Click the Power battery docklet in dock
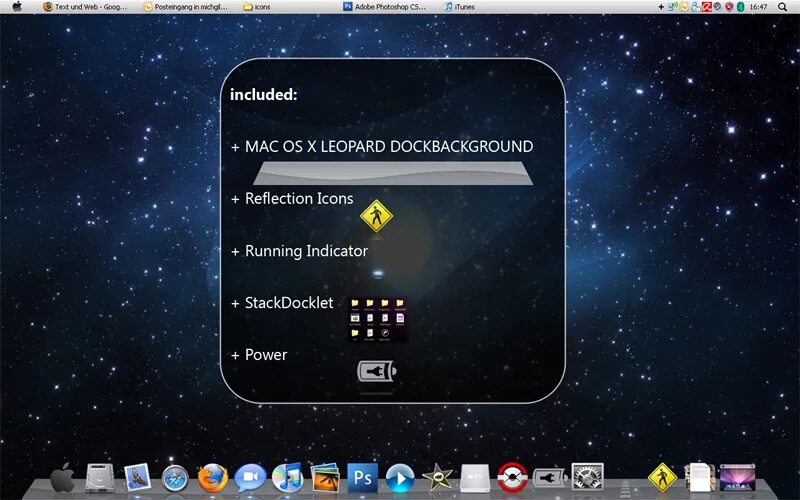Viewport: 800px width, 500px height. (x=549, y=479)
